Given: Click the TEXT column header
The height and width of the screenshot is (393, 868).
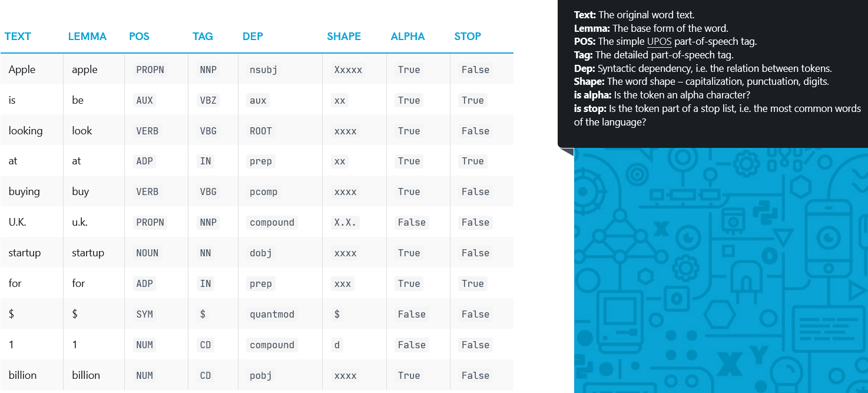Looking at the screenshot, I should pyautogui.click(x=18, y=37).
